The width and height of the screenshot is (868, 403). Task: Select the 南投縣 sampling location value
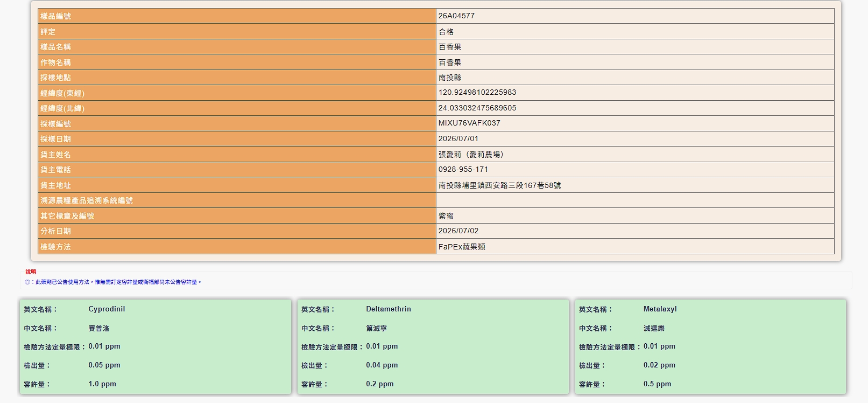point(450,78)
